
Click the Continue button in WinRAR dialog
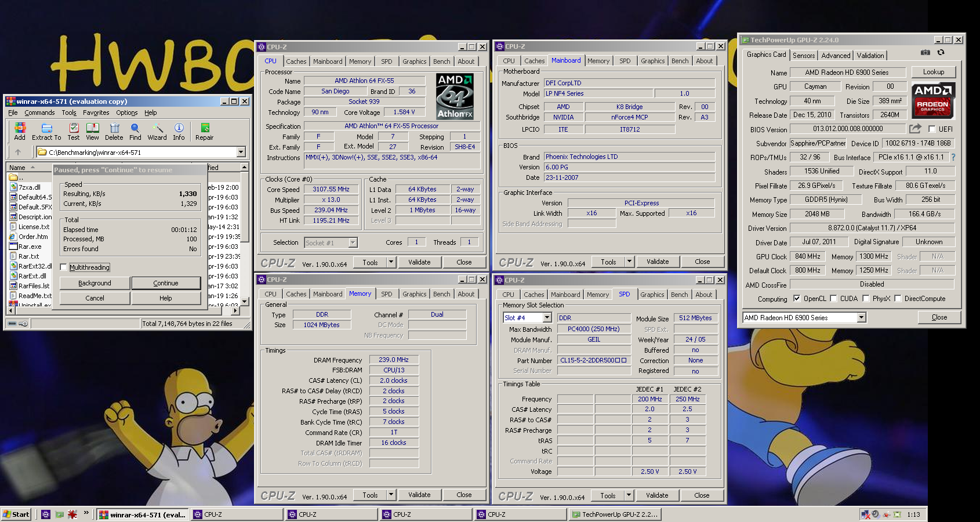pyautogui.click(x=166, y=283)
